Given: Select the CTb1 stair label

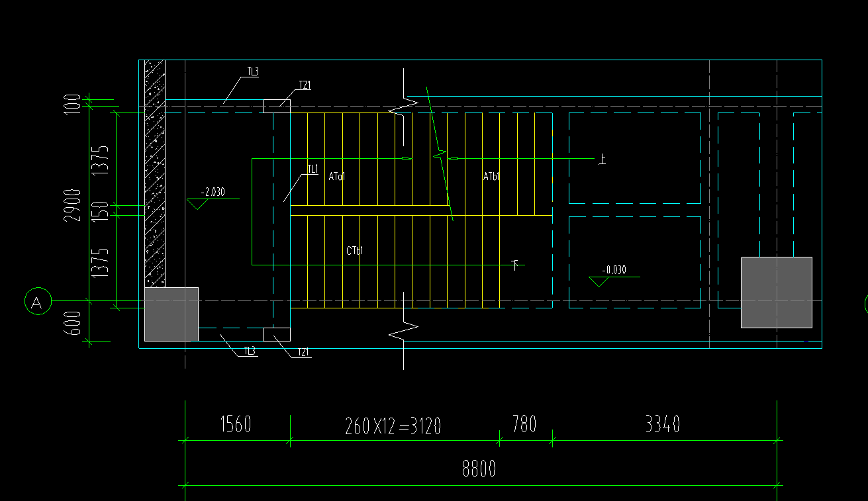Looking at the screenshot, I should [x=354, y=251].
